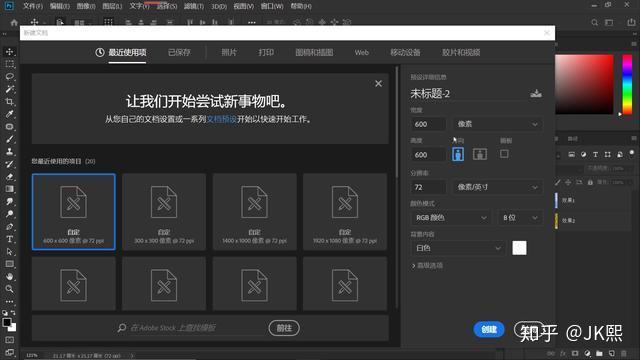Choose the 300 x 300 custom preset
Viewport: 640px width, 360px height.
[164, 211]
